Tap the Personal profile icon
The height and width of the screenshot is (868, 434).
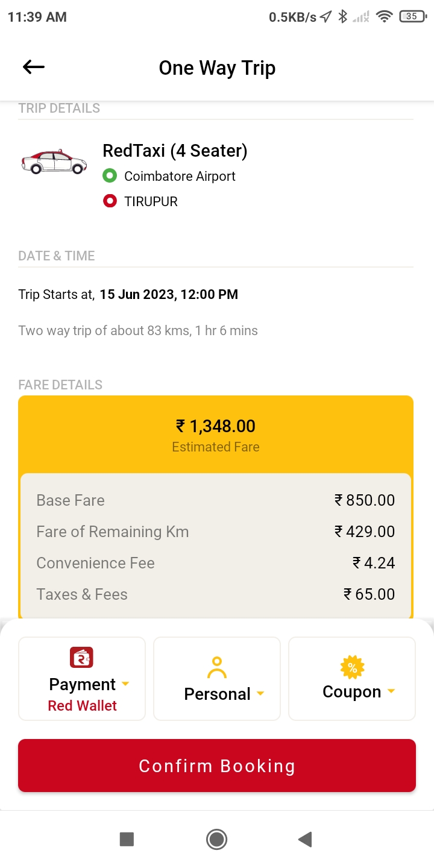tap(217, 667)
